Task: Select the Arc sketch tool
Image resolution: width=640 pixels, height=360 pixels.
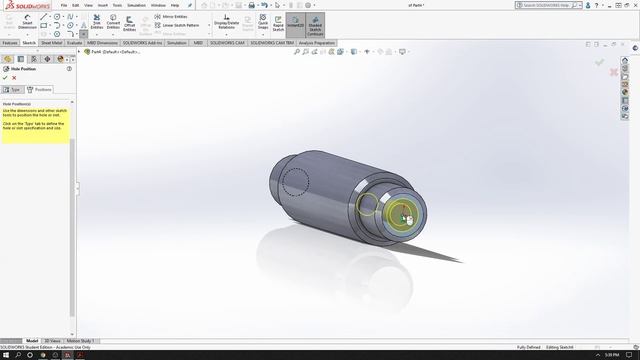Action: [57, 25]
